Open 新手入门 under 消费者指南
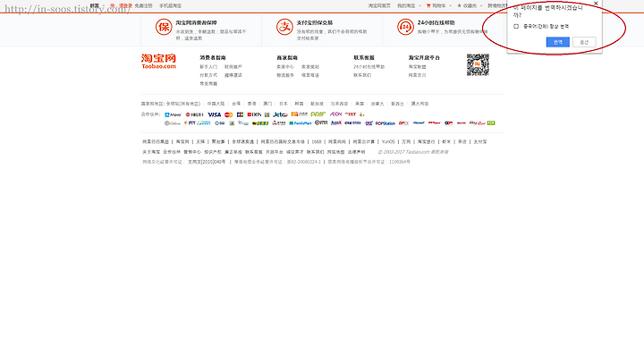The height and width of the screenshot is (355, 644). 208,66
